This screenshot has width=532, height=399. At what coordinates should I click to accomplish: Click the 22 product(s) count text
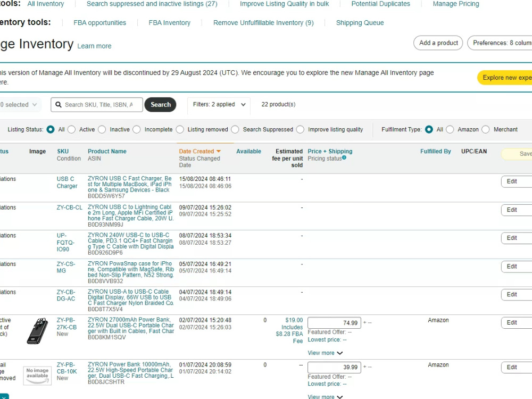click(278, 104)
